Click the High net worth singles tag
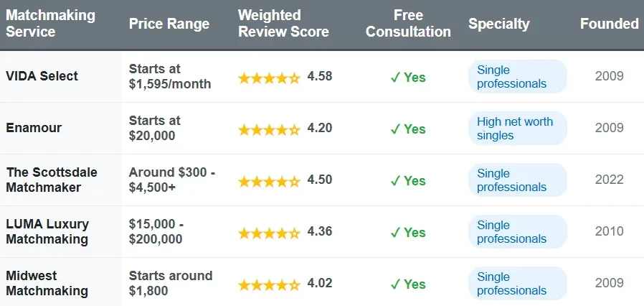The height and width of the screenshot is (306, 644). coord(516,129)
